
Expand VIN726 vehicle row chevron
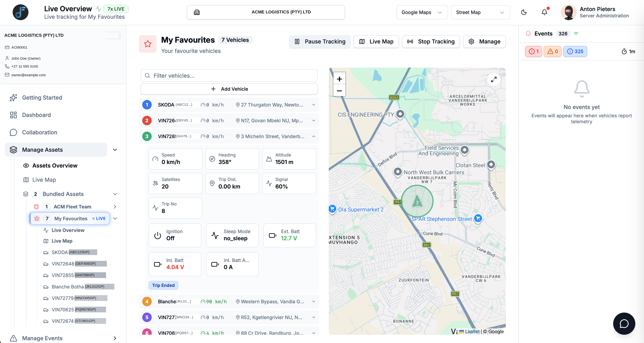pyautogui.click(x=314, y=121)
